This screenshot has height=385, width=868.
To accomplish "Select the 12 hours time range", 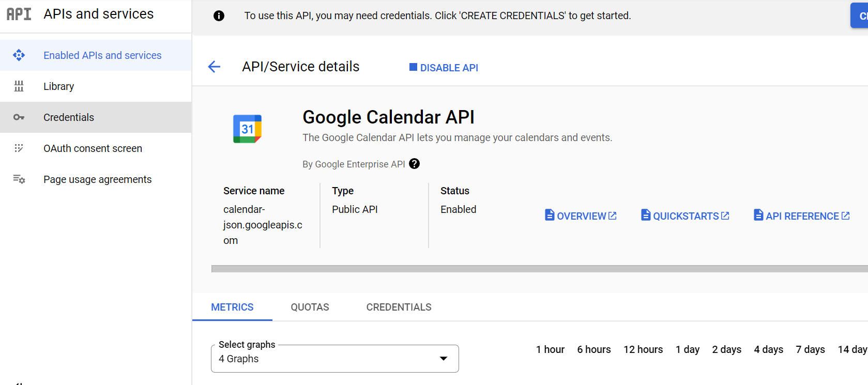I will point(643,349).
